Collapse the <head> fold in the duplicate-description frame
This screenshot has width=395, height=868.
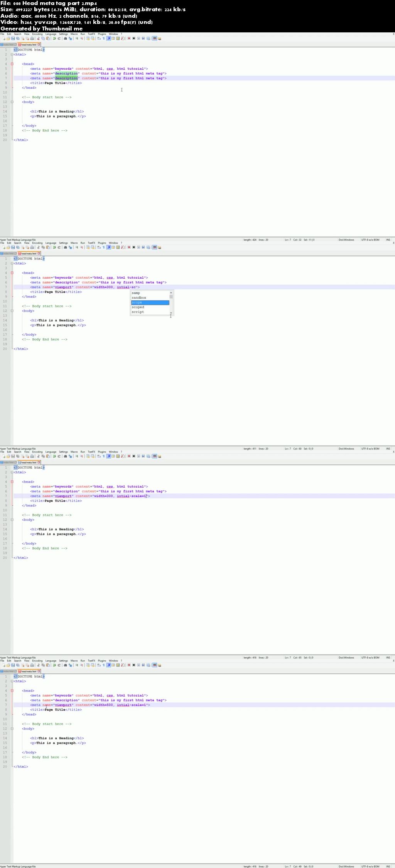(x=12, y=64)
